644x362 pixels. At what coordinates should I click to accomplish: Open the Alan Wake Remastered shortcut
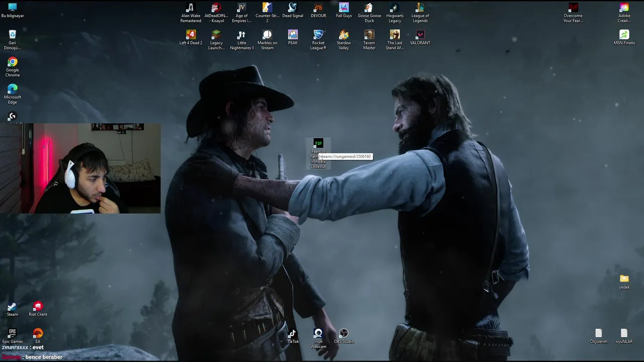click(x=191, y=13)
